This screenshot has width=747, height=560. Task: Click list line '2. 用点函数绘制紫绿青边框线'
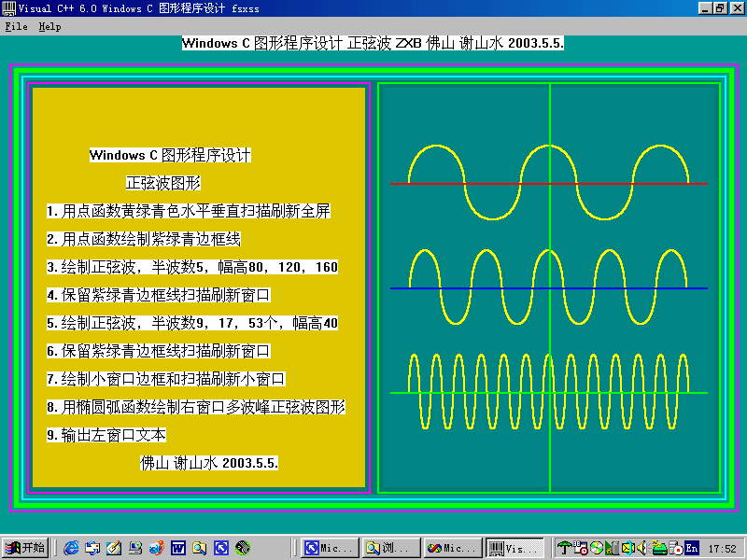coord(144,239)
